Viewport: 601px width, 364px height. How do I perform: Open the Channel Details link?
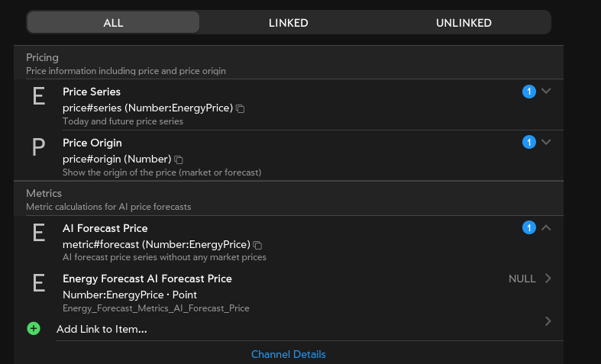coord(289,354)
